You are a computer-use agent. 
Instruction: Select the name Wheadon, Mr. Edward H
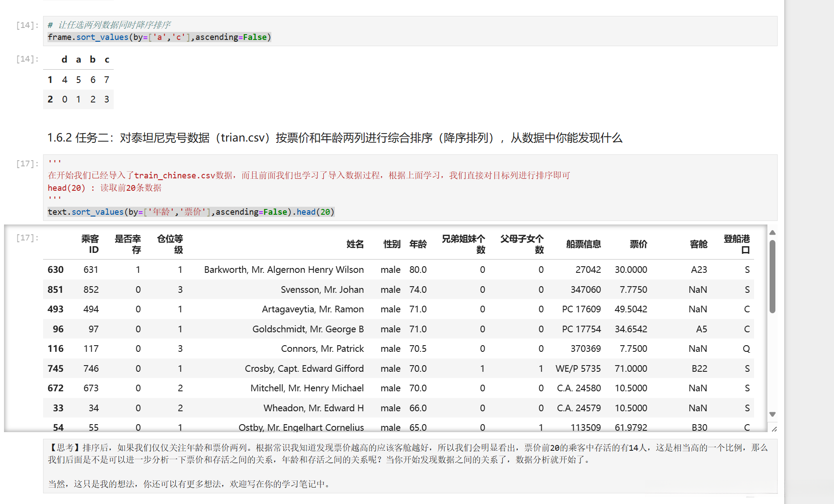(314, 408)
